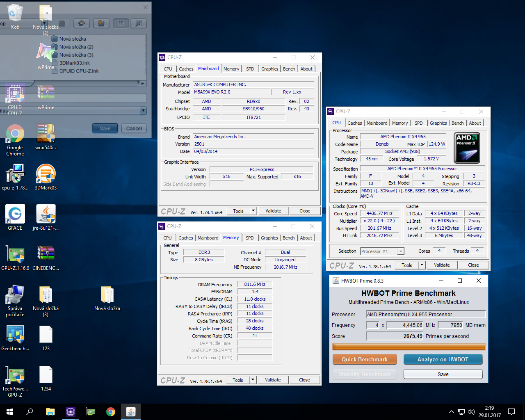This screenshot has height=420, width=525.
Task: Open the CPUID CPU-Z desktop shortcut
Action: (15, 100)
